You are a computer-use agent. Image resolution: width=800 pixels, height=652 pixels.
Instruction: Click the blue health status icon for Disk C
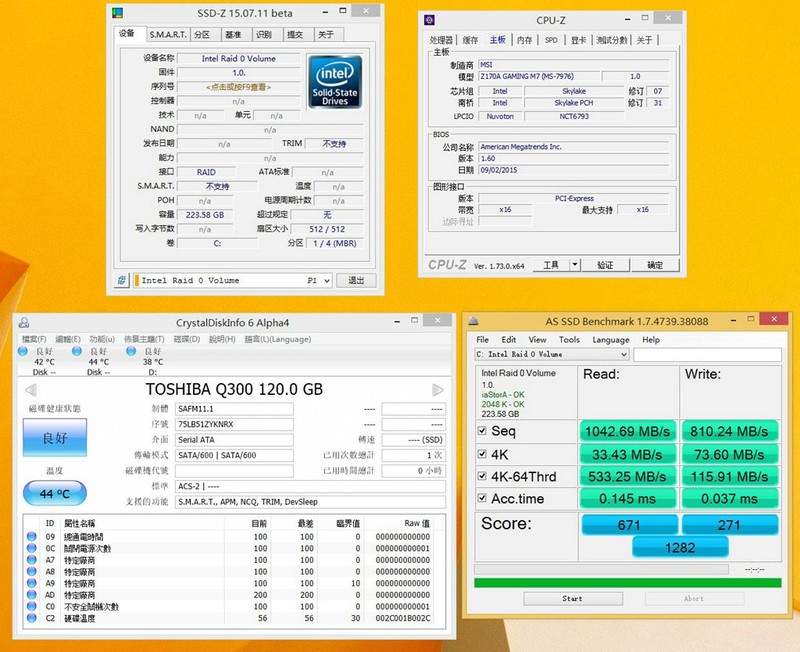(23, 354)
